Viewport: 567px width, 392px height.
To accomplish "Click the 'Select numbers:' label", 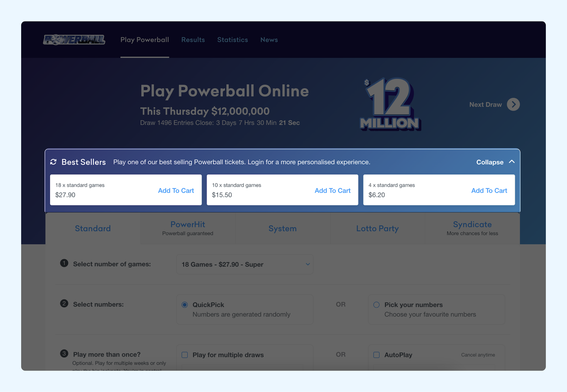I will click(x=98, y=304).
